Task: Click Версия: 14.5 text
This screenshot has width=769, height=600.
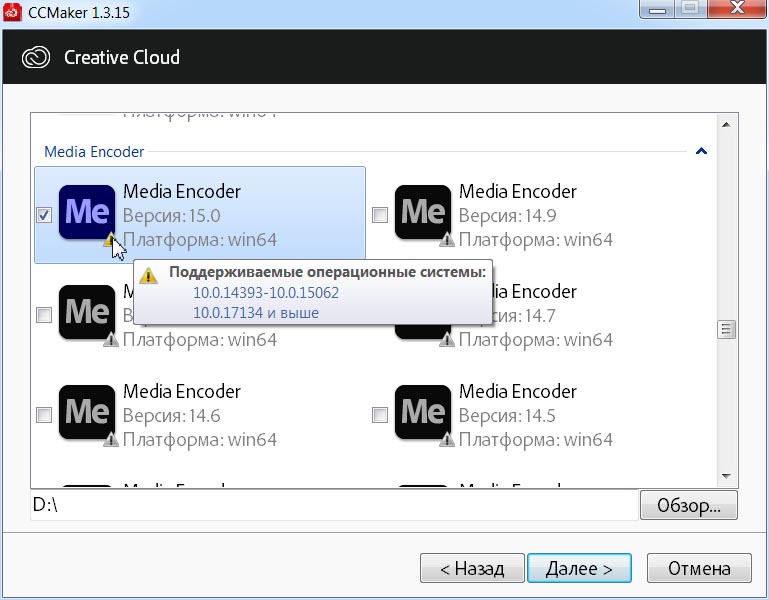Action: [x=507, y=416]
